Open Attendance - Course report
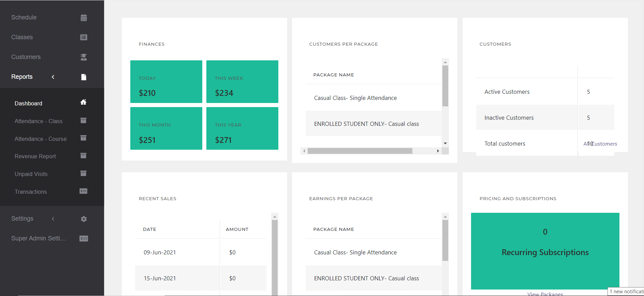This screenshot has height=296, width=644. pyautogui.click(x=41, y=139)
